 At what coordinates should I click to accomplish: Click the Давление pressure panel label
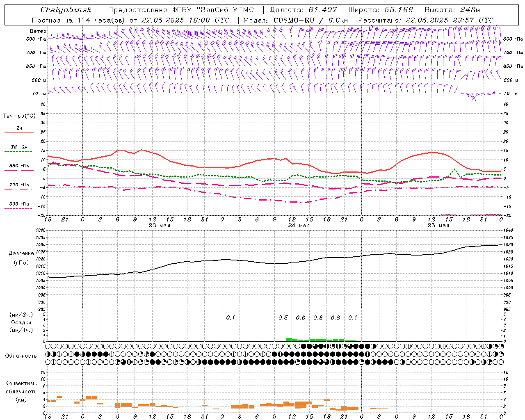(x=21, y=253)
